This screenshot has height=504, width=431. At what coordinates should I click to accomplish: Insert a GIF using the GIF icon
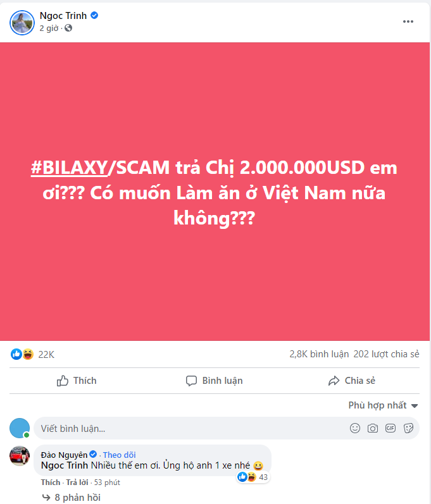(390, 428)
